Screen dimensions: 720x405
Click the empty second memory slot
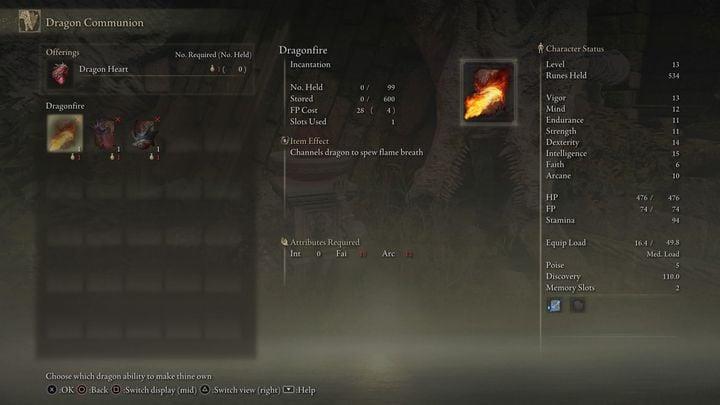pos(577,305)
